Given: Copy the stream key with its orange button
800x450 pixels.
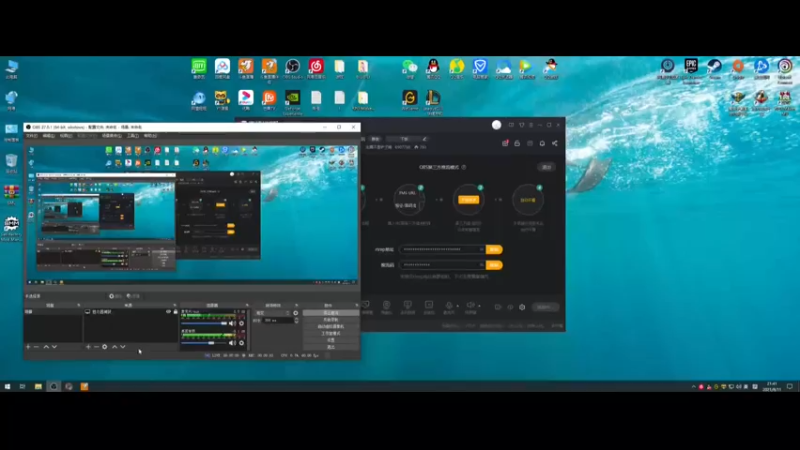Looking at the screenshot, I should coord(494,265).
